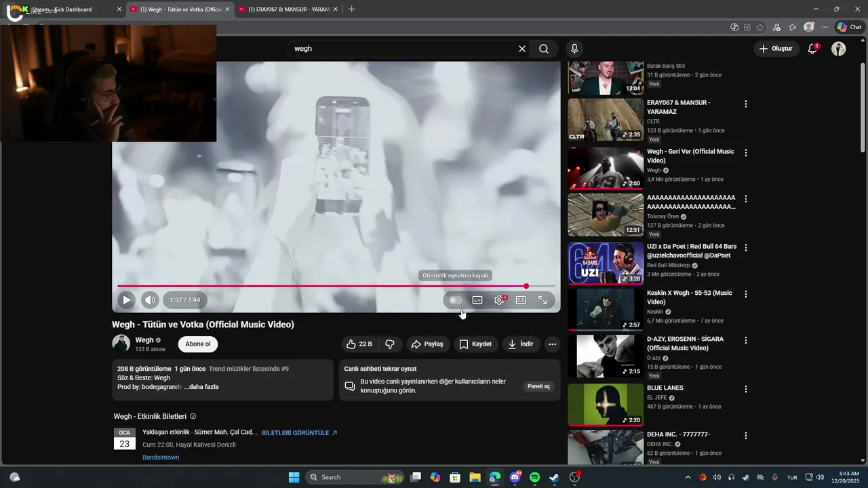868x488 pixels.
Task: Open Discord from the taskbar
Action: [x=515, y=477]
